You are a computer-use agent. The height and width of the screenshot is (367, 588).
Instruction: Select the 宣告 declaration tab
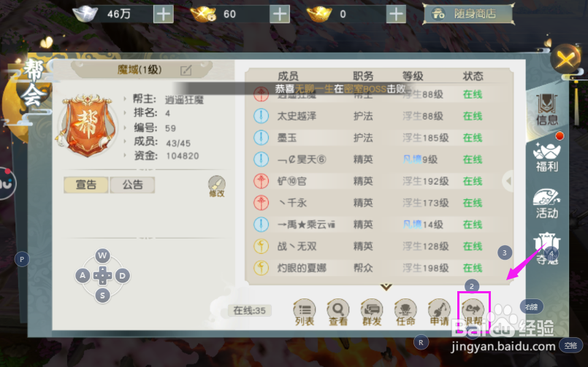point(86,185)
